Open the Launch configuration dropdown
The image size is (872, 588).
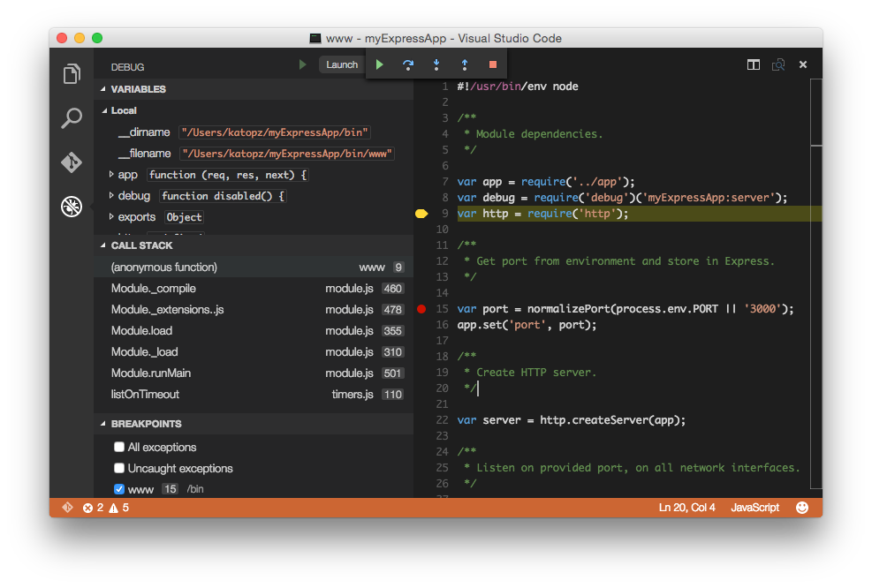[342, 64]
